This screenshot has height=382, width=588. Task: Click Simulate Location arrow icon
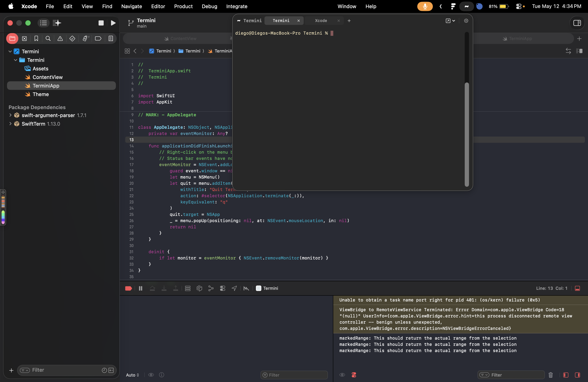point(234,288)
